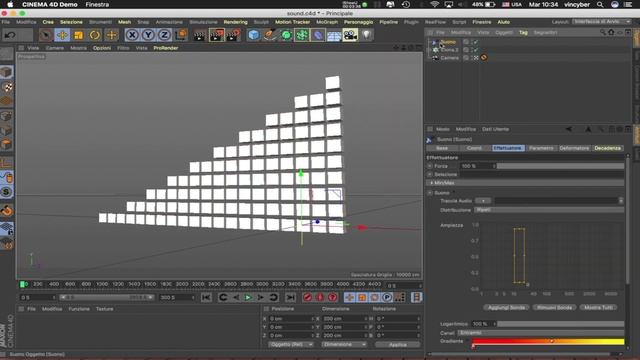Add a Camera object from toolbar
This screenshot has width=640, height=360.
[350, 35]
